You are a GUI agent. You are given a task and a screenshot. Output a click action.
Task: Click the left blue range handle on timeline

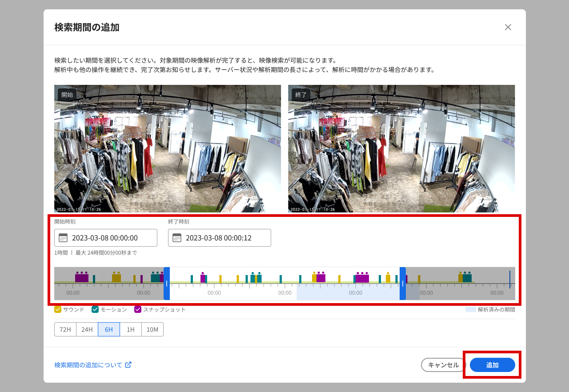(x=167, y=284)
